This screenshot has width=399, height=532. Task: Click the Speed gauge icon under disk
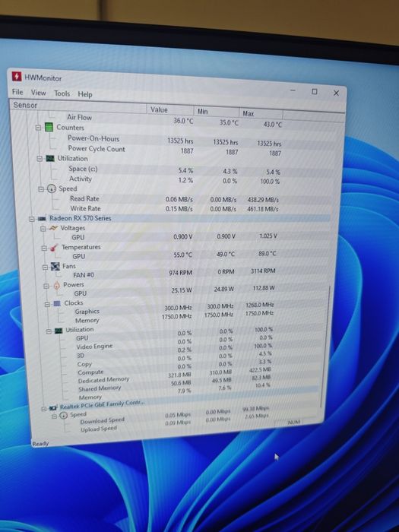(x=52, y=189)
